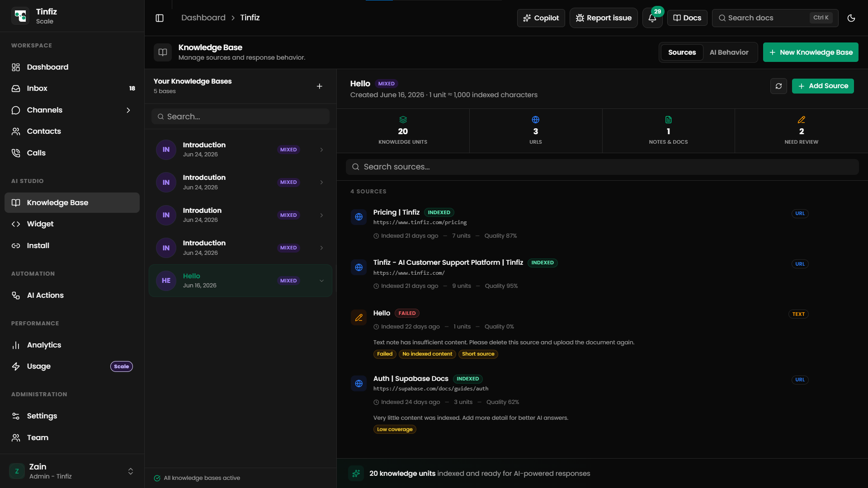
Task: Click the Knowledge Units layers icon
Action: coord(403,120)
